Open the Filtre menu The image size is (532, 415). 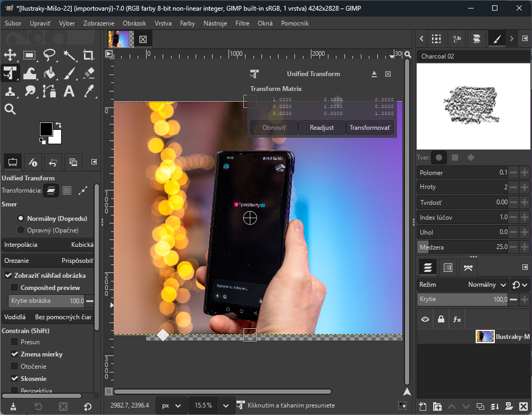(242, 23)
